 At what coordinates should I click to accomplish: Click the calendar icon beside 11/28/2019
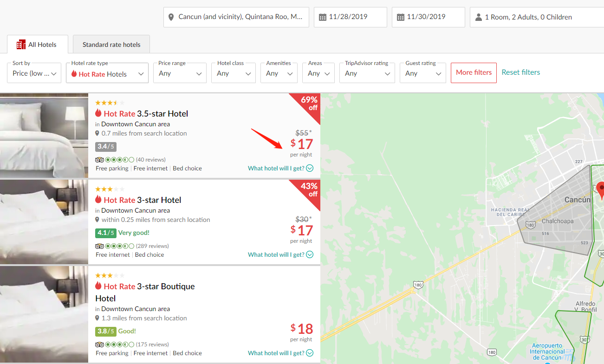click(323, 17)
